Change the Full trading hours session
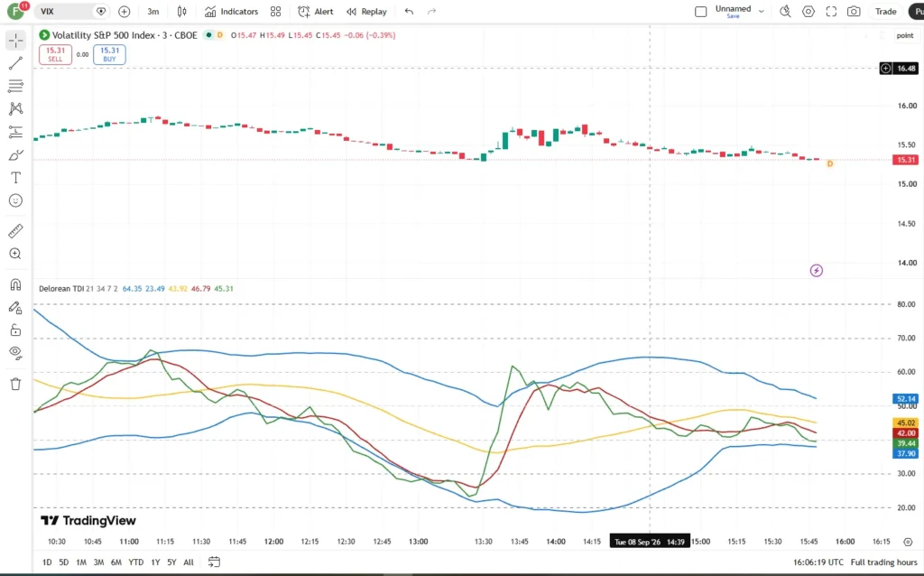Viewport: 924px width, 576px height. tap(883, 562)
